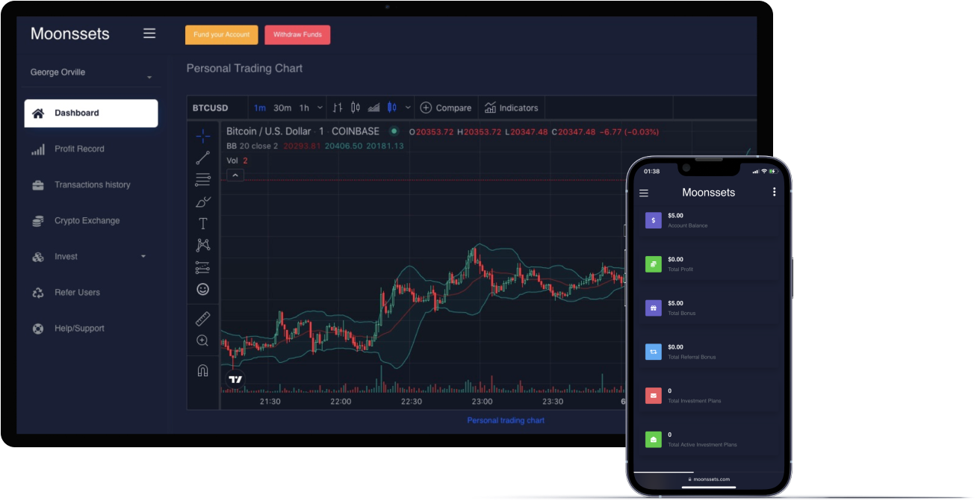Open the time interval dropdown after 1h
This screenshot has height=501, width=980.
click(x=320, y=108)
